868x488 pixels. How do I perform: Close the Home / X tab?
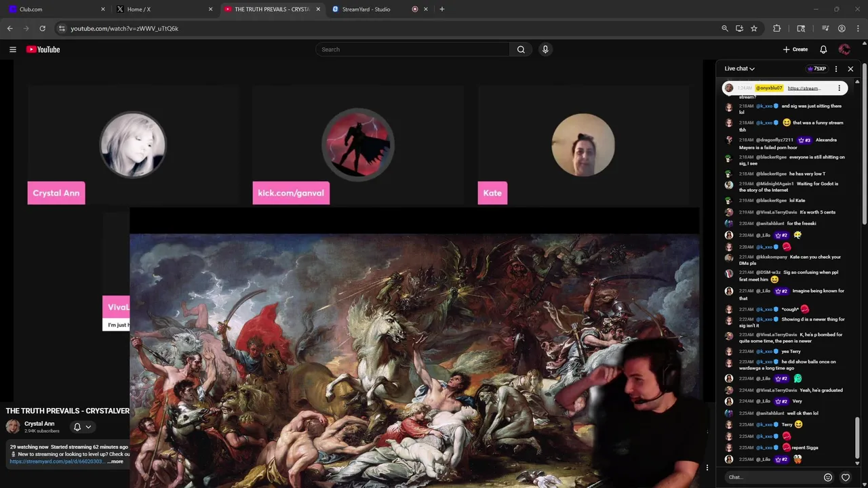click(x=210, y=9)
